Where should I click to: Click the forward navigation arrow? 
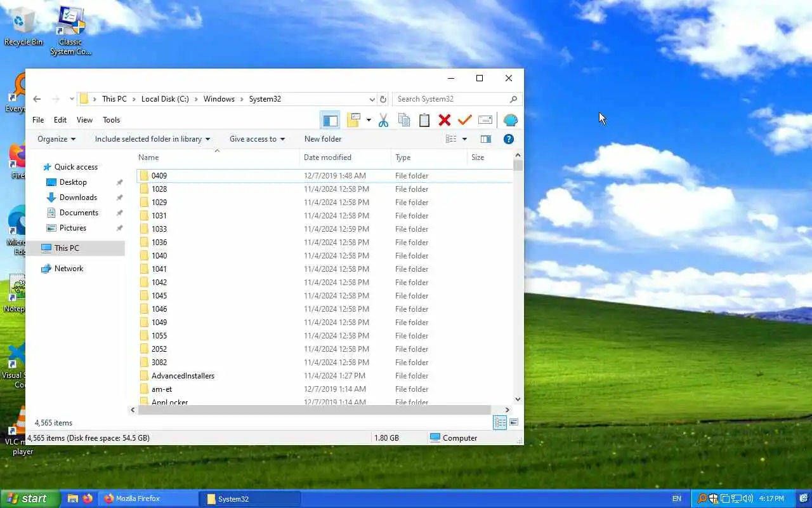tap(56, 99)
